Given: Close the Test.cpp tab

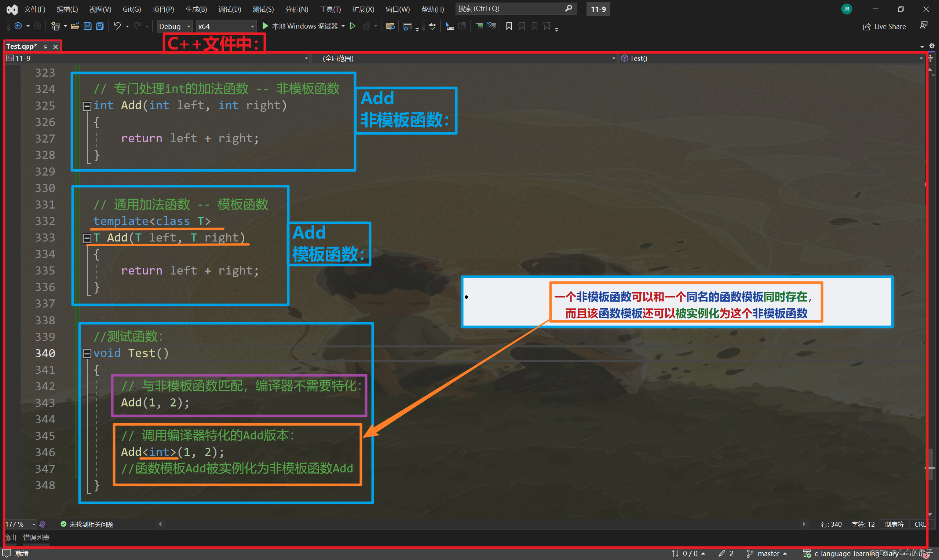Looking at the screenshot, I should 55,47.
